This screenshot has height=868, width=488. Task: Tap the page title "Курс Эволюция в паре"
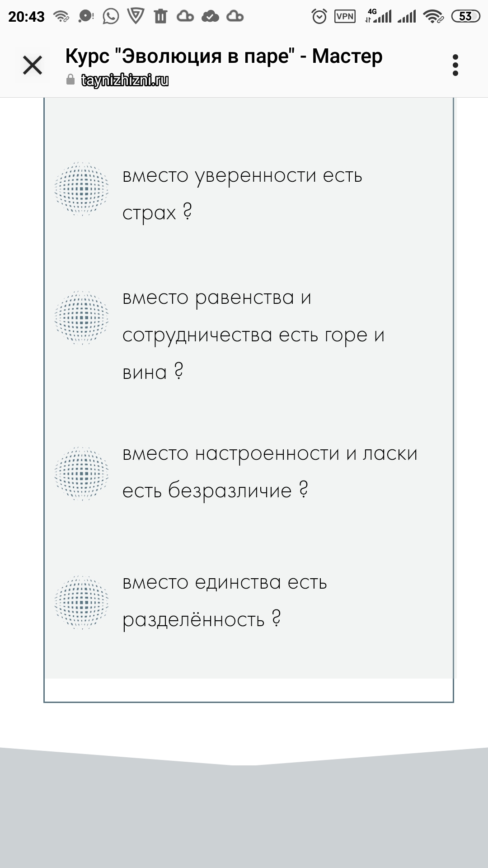224,57
